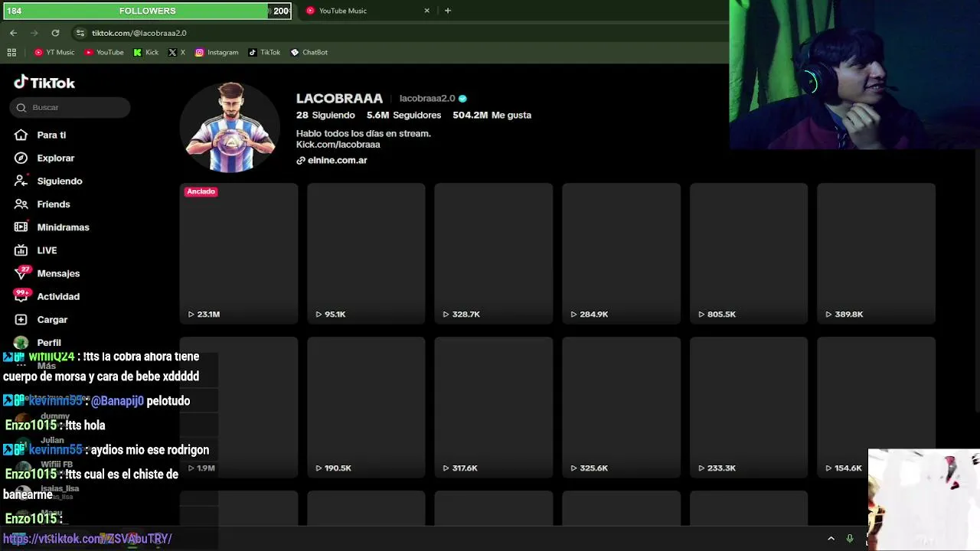This screenshot has height=551, width=980.
Task: Open the video with 328.7K views
Action: click(494, 253)
